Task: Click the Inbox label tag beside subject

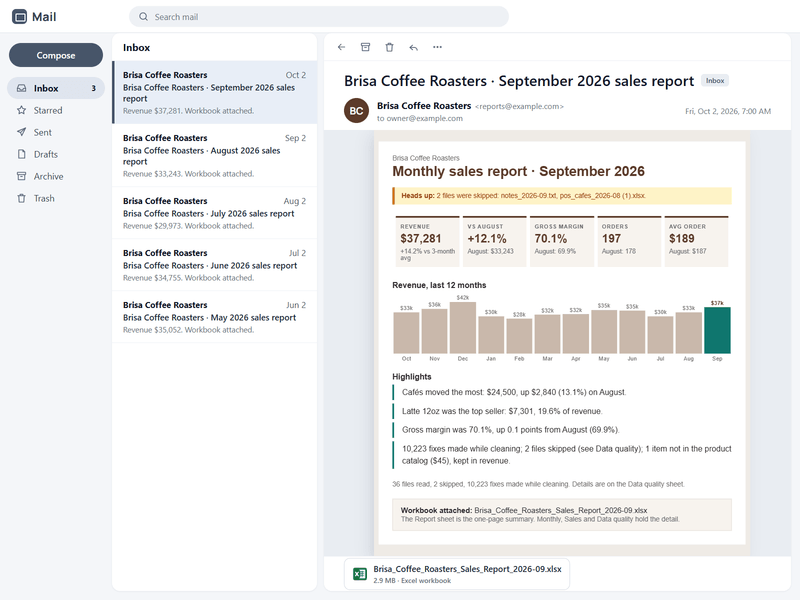Action: click(x=715, y=81)
